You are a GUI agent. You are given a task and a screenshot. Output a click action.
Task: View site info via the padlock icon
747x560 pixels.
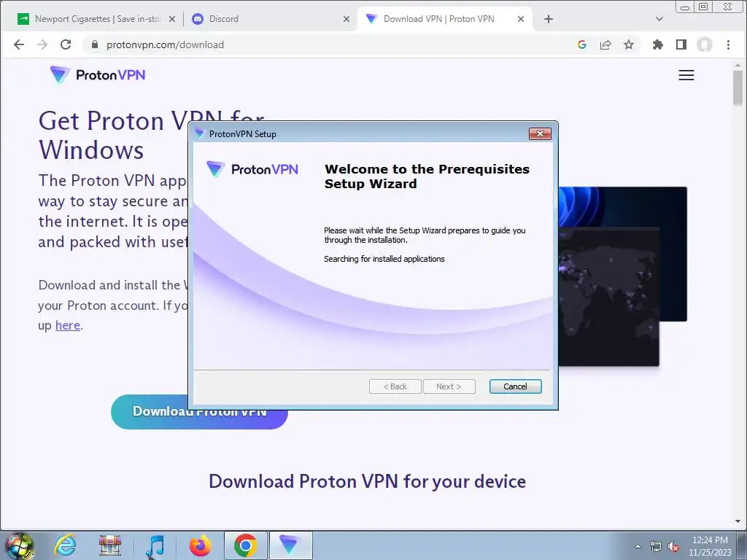pos(95,44)
